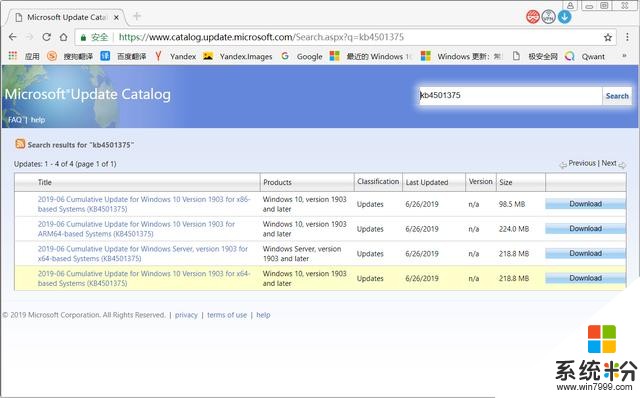Open the apps grid bookmark icon

click(x=13, y=56)
